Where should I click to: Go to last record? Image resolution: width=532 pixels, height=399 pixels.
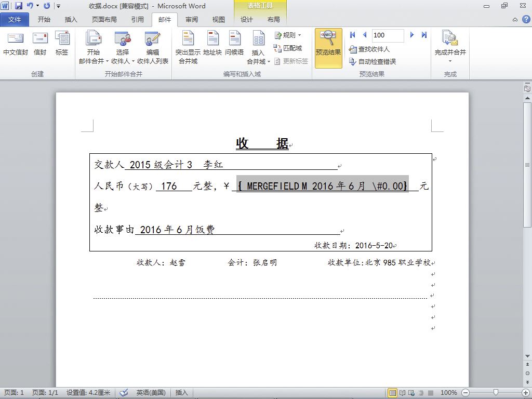pyautogui.click(x=424, y=35)
